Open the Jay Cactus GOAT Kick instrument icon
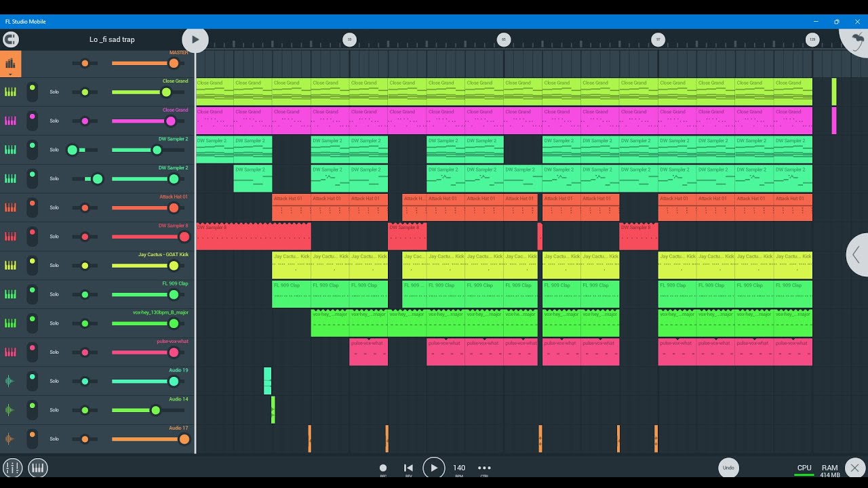The image size is (868, 488). click(10, 265)
